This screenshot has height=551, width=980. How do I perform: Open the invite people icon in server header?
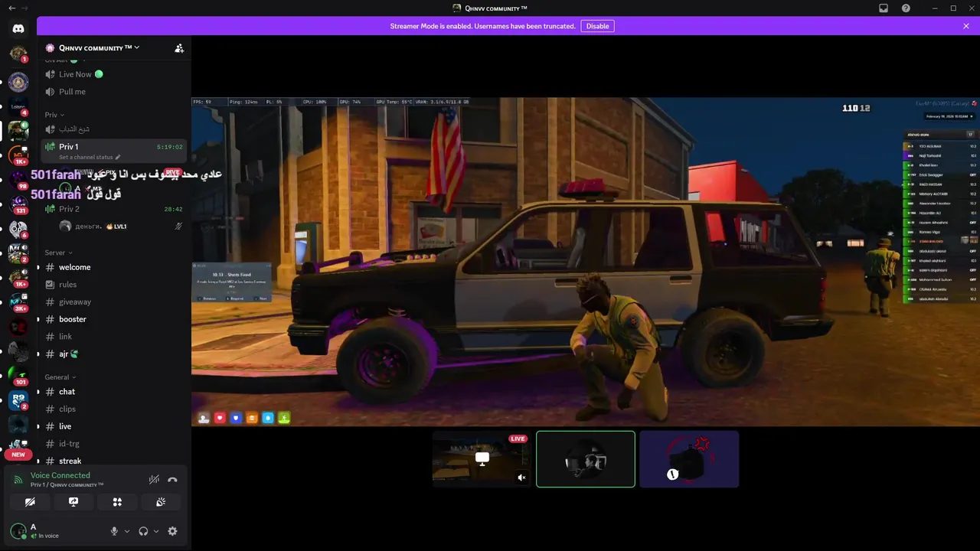point(179,47)
